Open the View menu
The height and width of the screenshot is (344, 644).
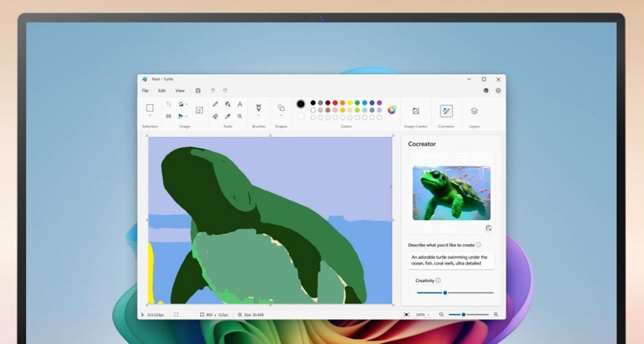tap(180, 91)
